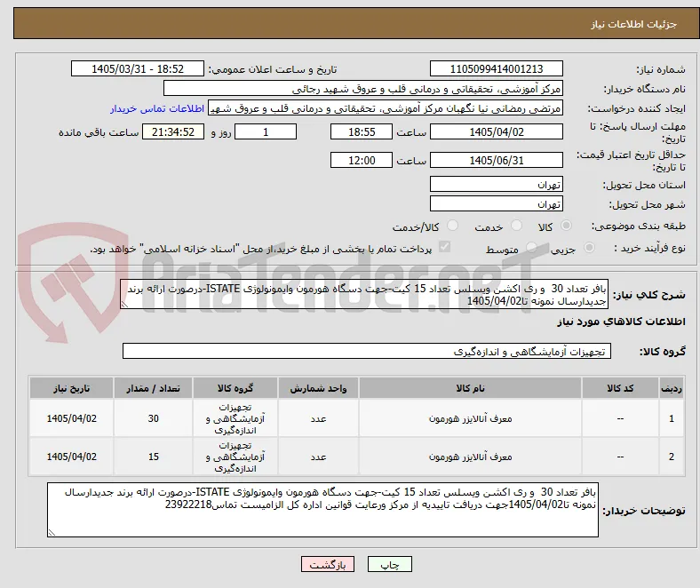The height and width of the screenshot is (588, 700).
Task: Select the خدمت radio button
Action: (516, 226)
